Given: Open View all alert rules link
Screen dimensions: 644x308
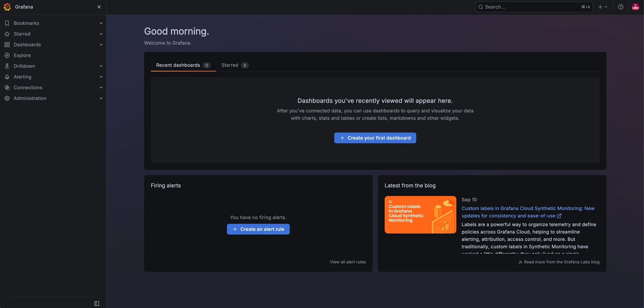Looking at the screenshot, I should pos(348,262).
